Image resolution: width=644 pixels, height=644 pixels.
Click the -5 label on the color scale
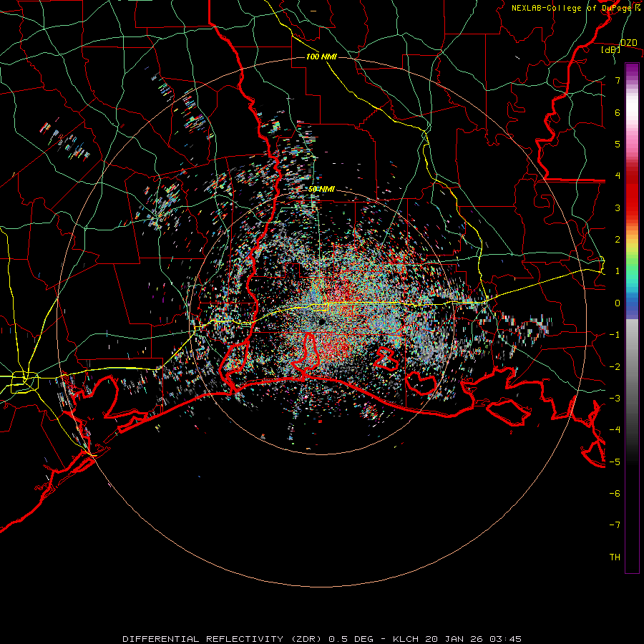615,462
